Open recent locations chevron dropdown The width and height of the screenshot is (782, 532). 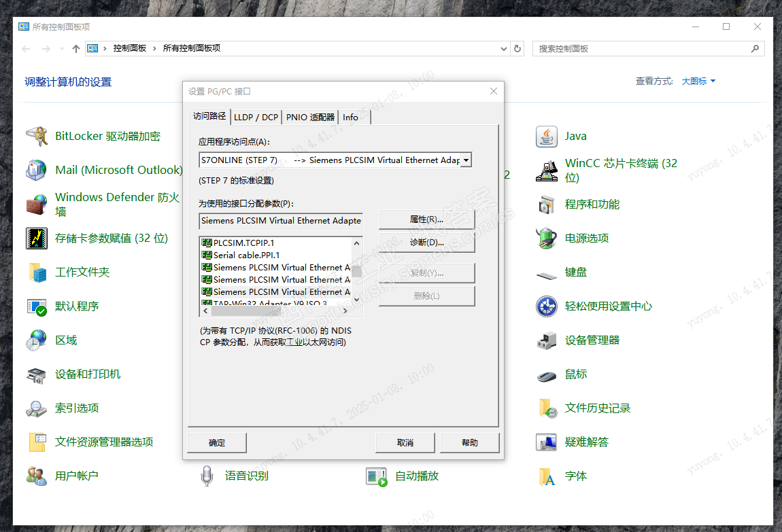(62, 48)
